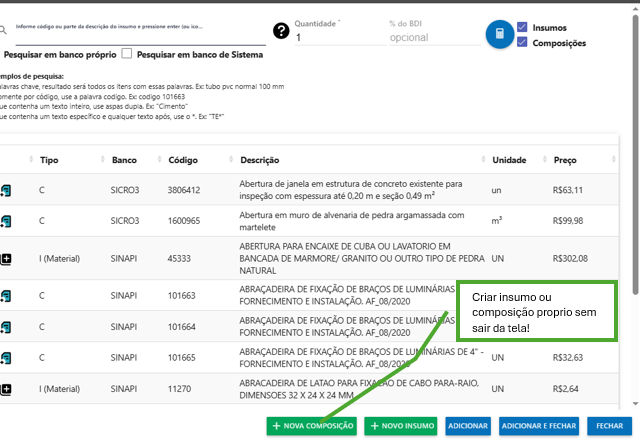Image resolution: width=640 pixels, height=441 pixels.
Task: Select code cell 3806412
Action: click(184, 190)
